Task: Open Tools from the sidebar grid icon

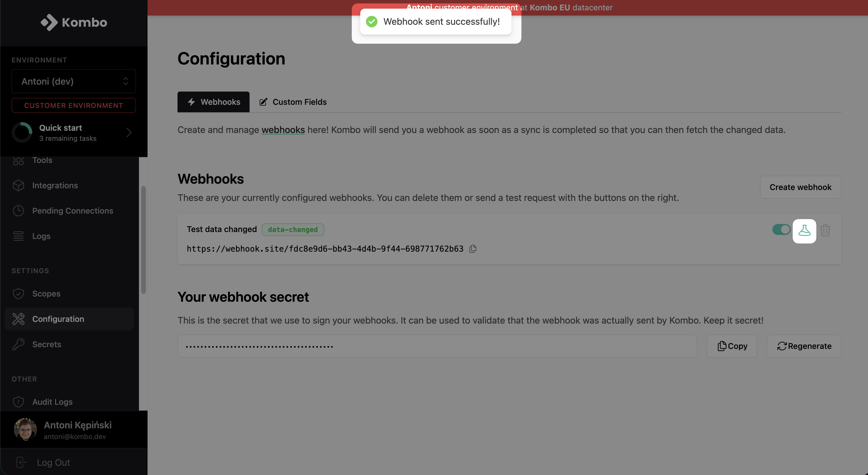Action: 18,161
